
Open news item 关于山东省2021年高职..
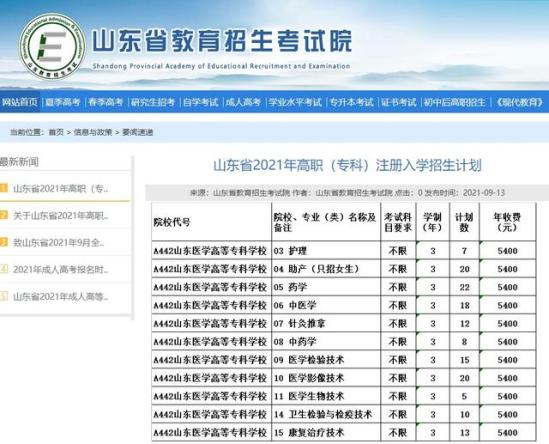click(61, 216)
